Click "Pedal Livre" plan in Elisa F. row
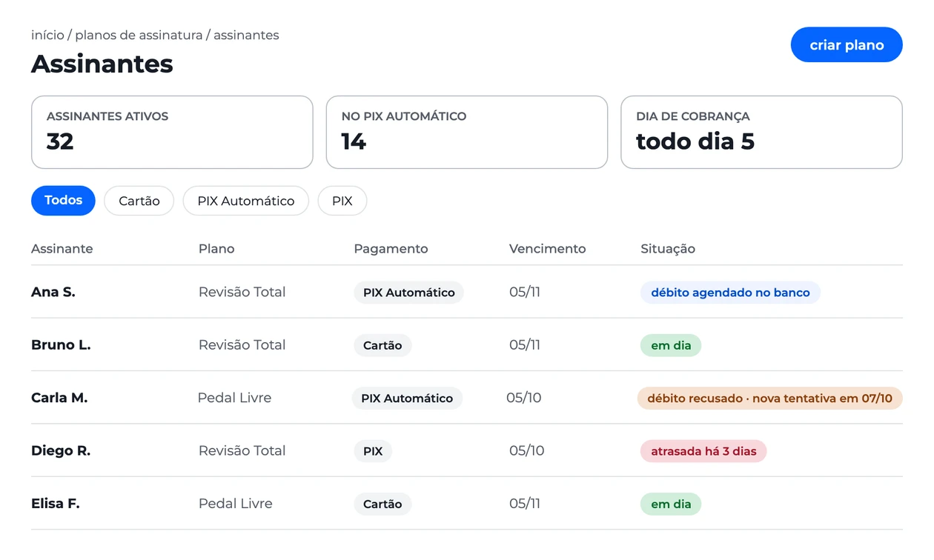Viewport: 934px width, 560px height. (x=236, y=504)
